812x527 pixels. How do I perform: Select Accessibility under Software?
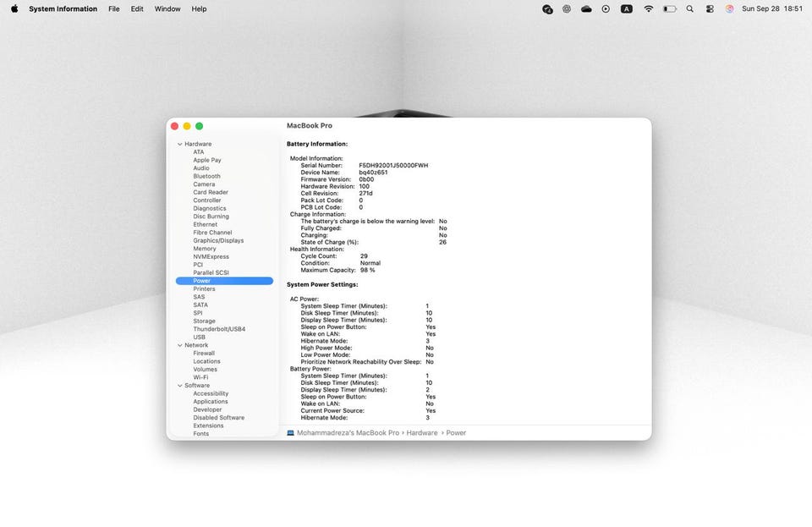click(x=211, y=393)
